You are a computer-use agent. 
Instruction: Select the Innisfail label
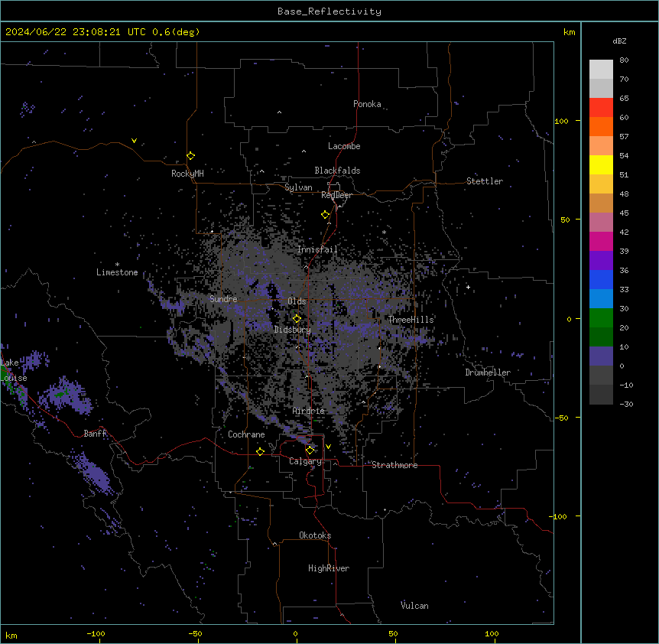[x=317, y=249]
